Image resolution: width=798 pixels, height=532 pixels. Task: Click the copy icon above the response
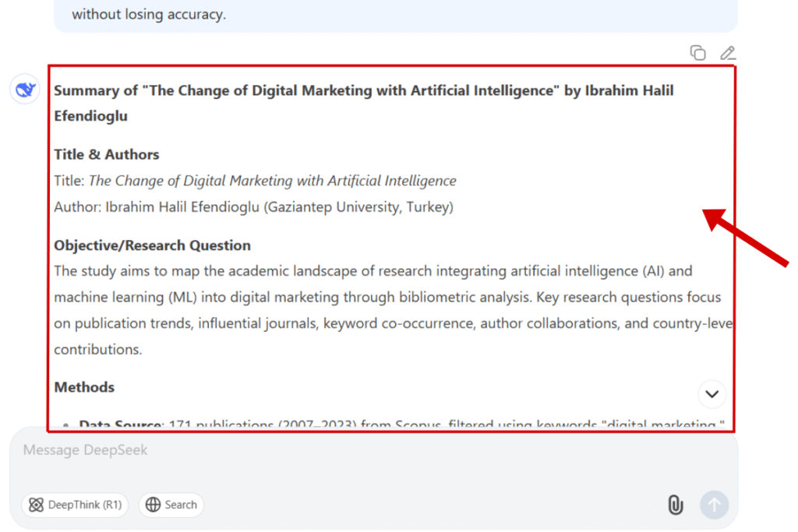point(697,53)
